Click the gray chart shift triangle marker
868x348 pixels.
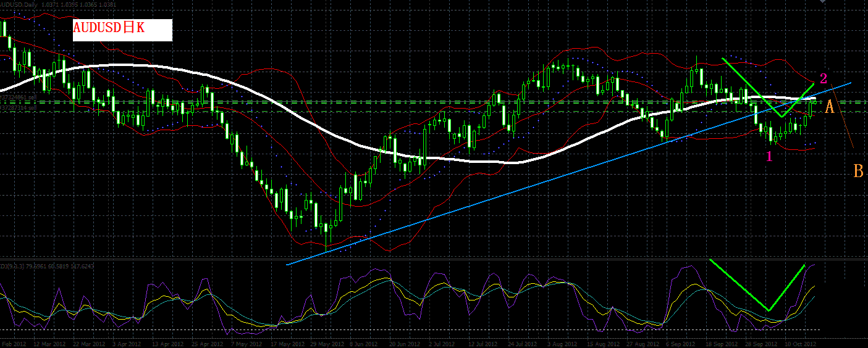(x=821, y=2)
